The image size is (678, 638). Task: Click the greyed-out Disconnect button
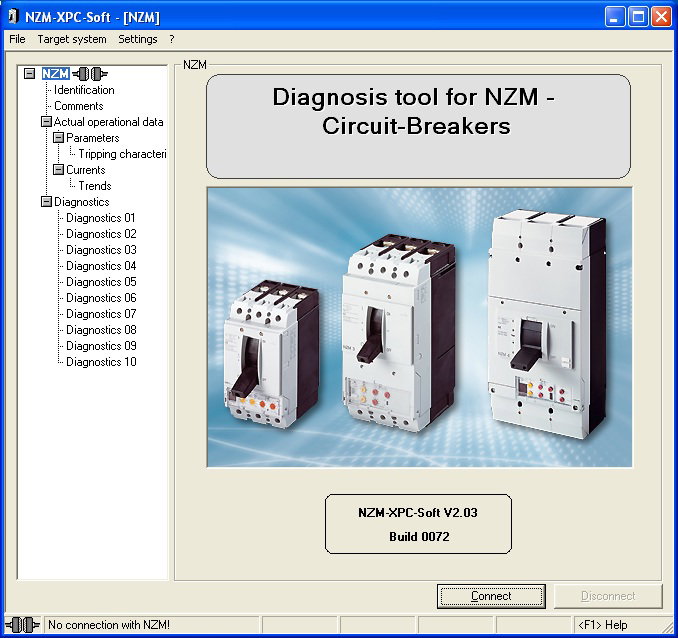(608, 596)
